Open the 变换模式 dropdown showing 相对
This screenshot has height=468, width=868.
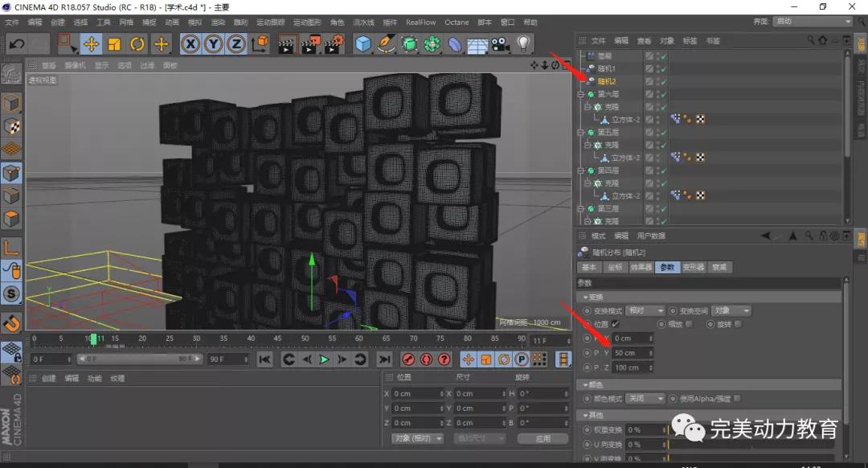click(645, 310)
